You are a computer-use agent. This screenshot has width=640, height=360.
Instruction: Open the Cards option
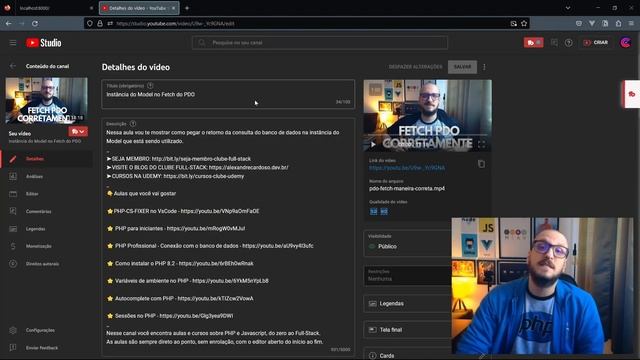(407, 355)
